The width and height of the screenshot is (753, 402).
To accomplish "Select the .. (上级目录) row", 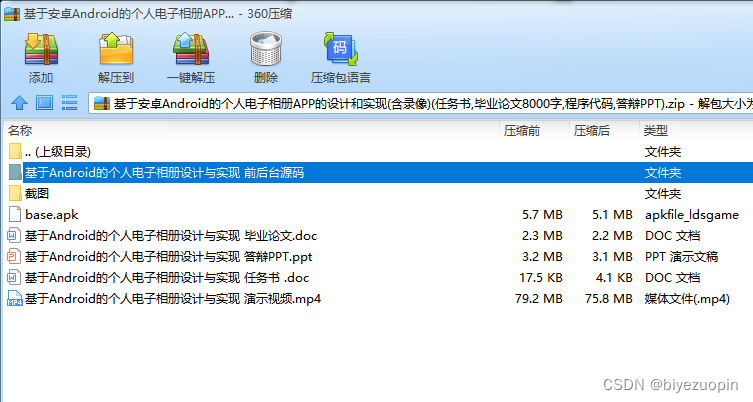I will point(378,152).
